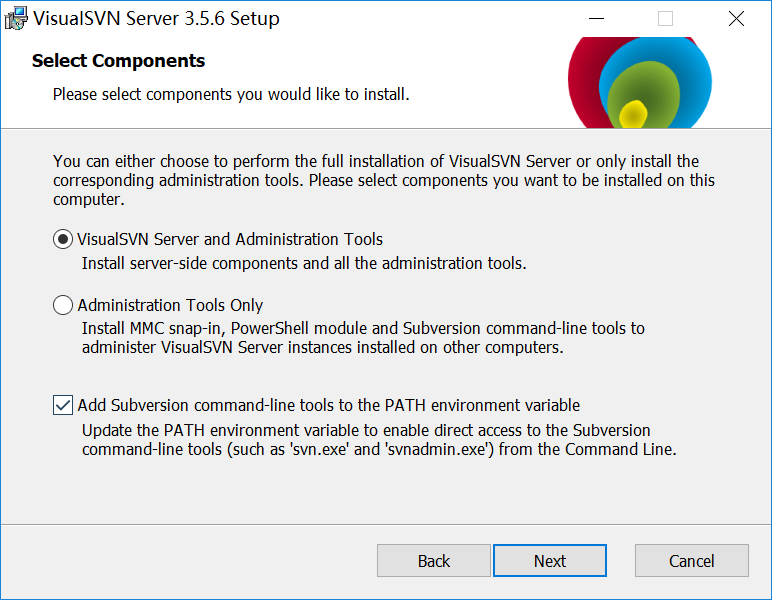Close the setup window with X
Image resolution: width=772 pixels, height=600 pixels.
pos(736,19)
